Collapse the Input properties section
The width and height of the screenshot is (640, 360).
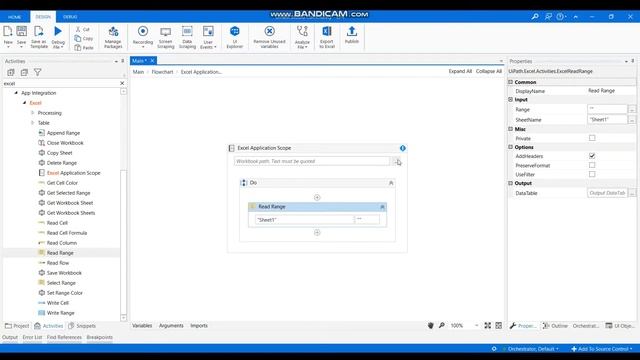tap(510, 100)
